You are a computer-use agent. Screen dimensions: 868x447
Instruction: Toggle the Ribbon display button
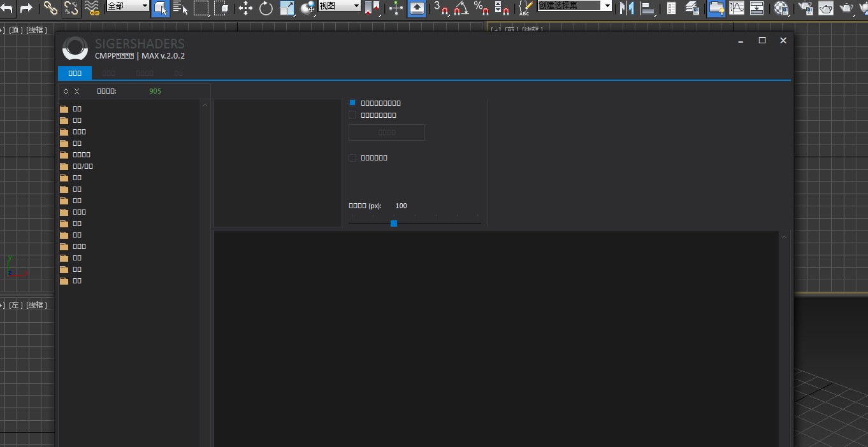click(x=716, y=8)
